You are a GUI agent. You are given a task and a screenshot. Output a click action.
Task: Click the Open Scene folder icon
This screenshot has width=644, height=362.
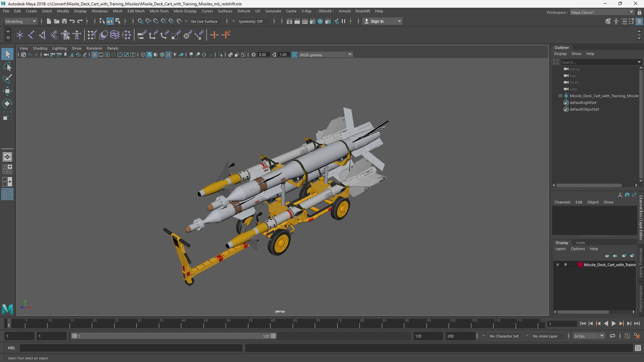tap(56, 21)
